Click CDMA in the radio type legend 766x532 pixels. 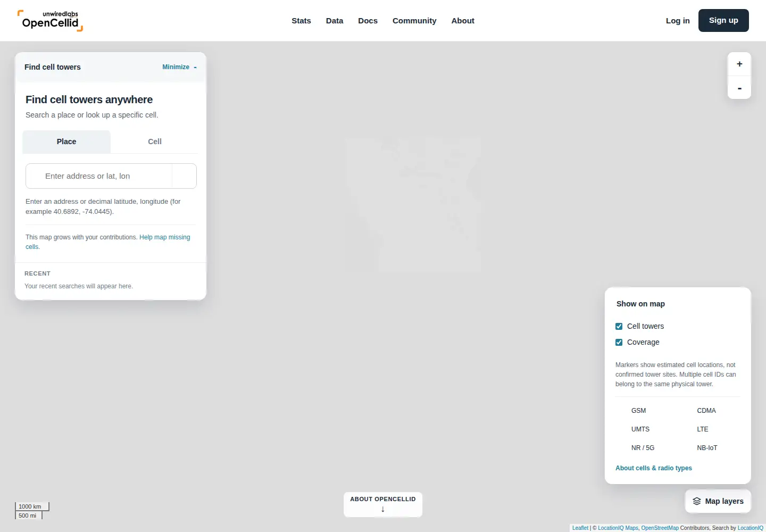coord(706,411)
